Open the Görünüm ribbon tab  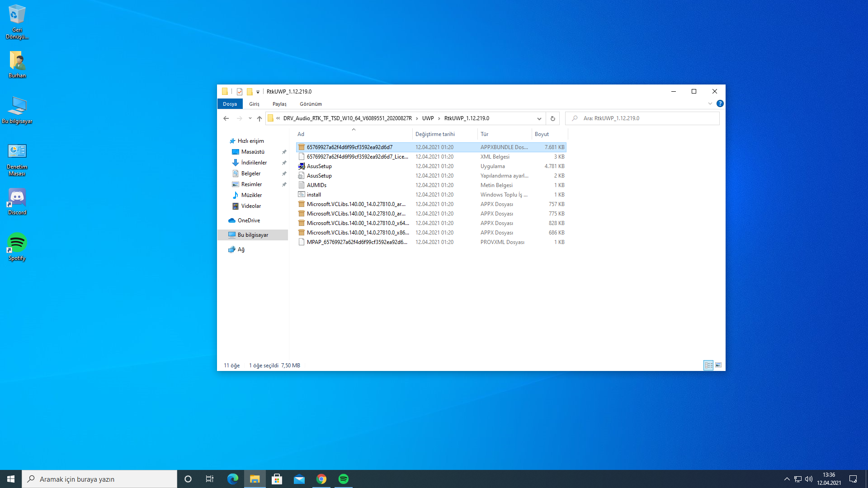click(311, 104)
